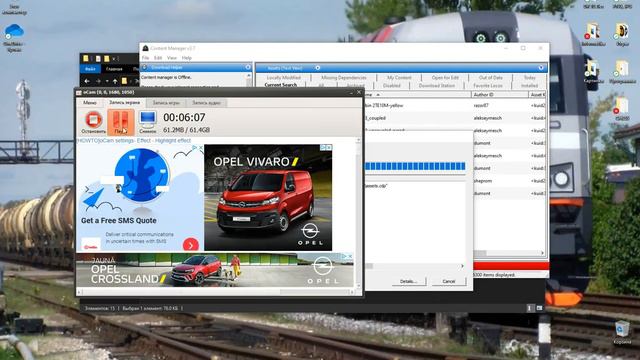This screenshot has height=360, width=640.
Task: Collapse the Assets panel using the right circle
Action: tap(541, 68)
